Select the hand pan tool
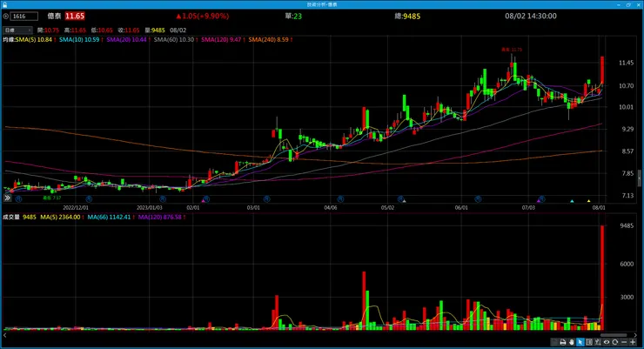The height and width of the screenshot is (349, 644). (x=571, y=342)
